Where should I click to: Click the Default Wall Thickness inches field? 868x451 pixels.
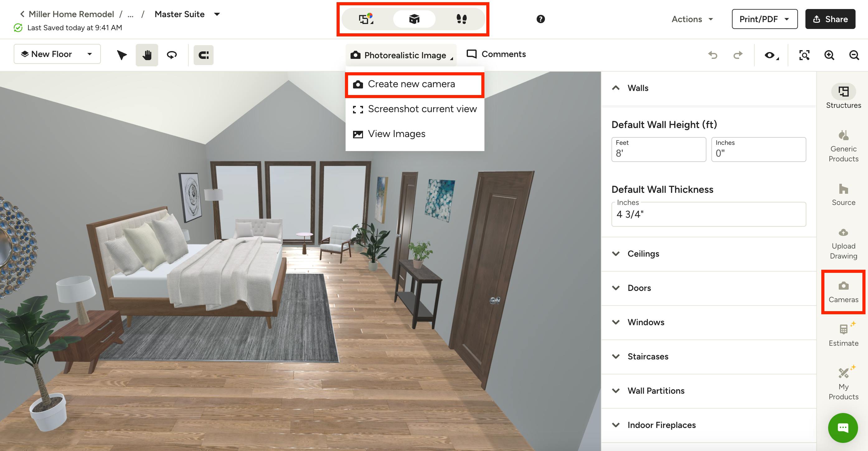click(708, 214)
